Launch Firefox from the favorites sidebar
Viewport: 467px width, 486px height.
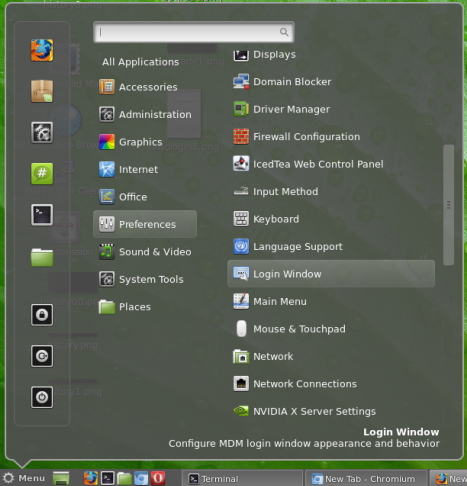click(x=42, y=50)
